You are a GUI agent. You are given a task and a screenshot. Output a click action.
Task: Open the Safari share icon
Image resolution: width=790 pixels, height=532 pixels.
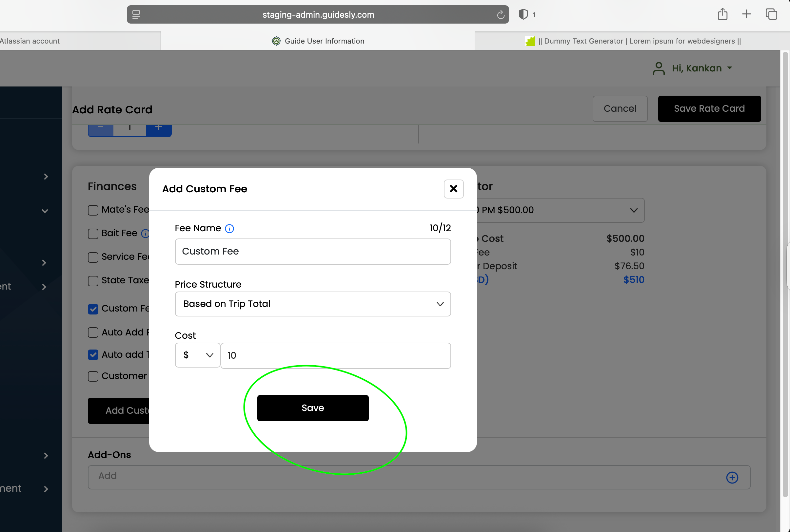pyautogui.click(x=722, y=14)
